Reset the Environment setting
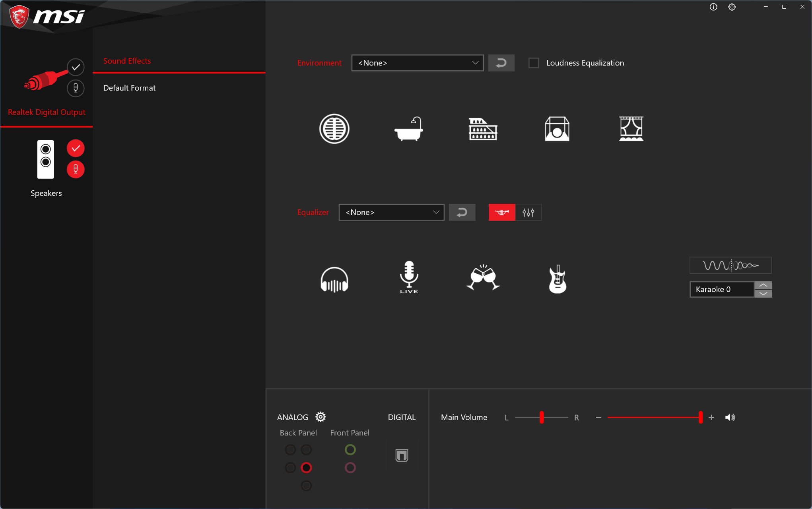 tap(501, 63)
